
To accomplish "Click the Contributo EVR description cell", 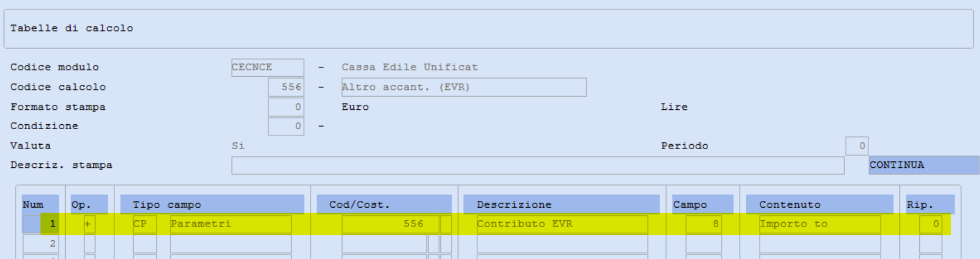I will tap(562, 224).
